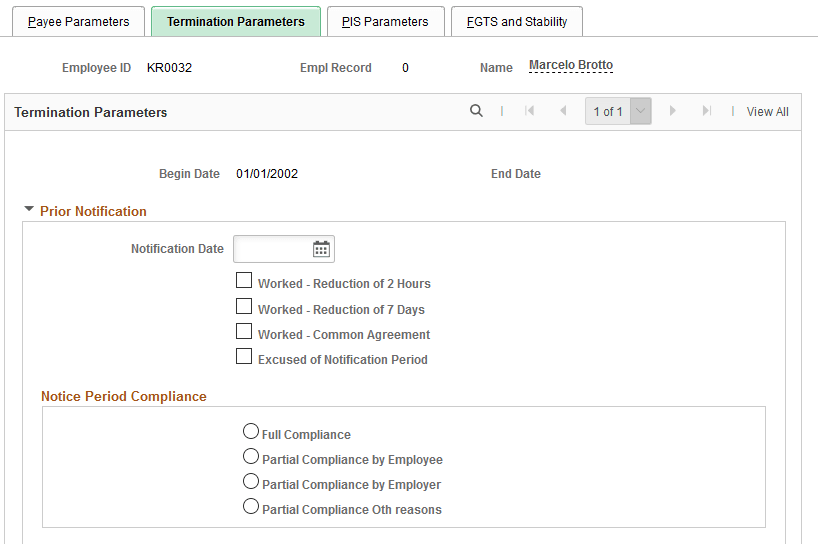
Task: Select Partial Compliance Oth reasons
Action: (x=251, y=506)
